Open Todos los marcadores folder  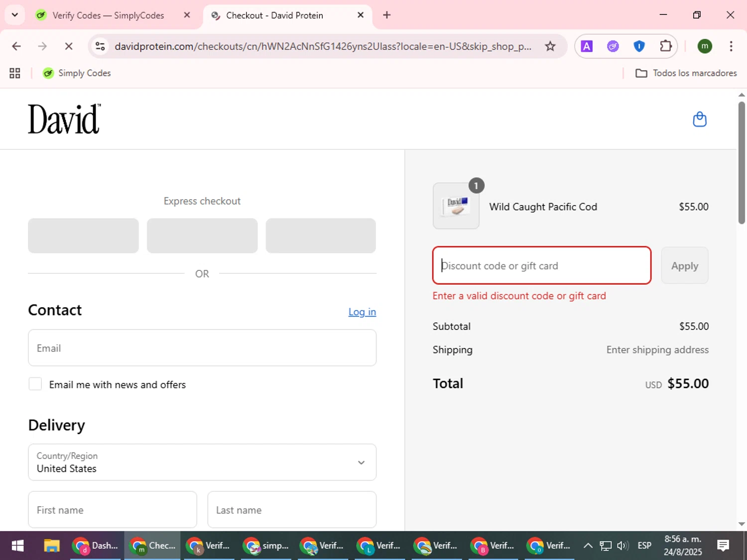pyautogui.click(x=686, y=73)
